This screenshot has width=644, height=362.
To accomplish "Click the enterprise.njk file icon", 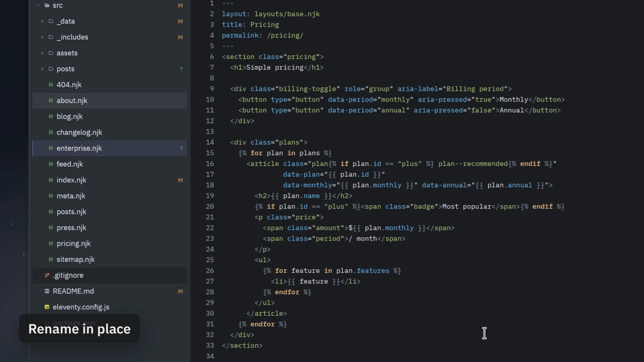I will 51,148.
